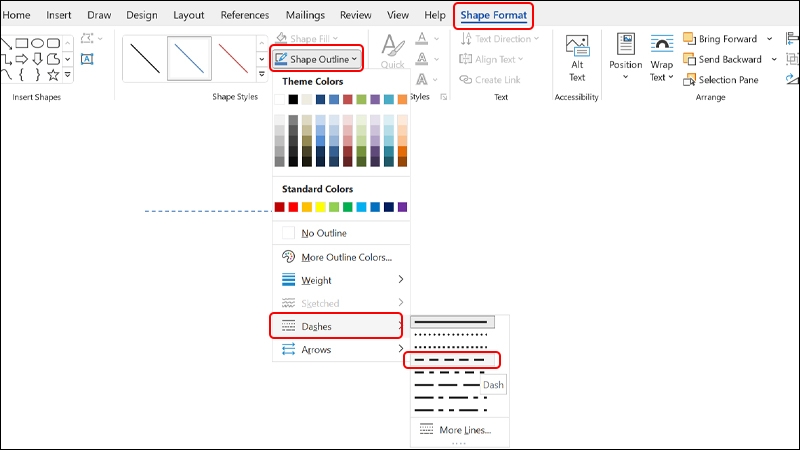
Task: Launch the WordArt Styles dialog
Action: (444, 97)
